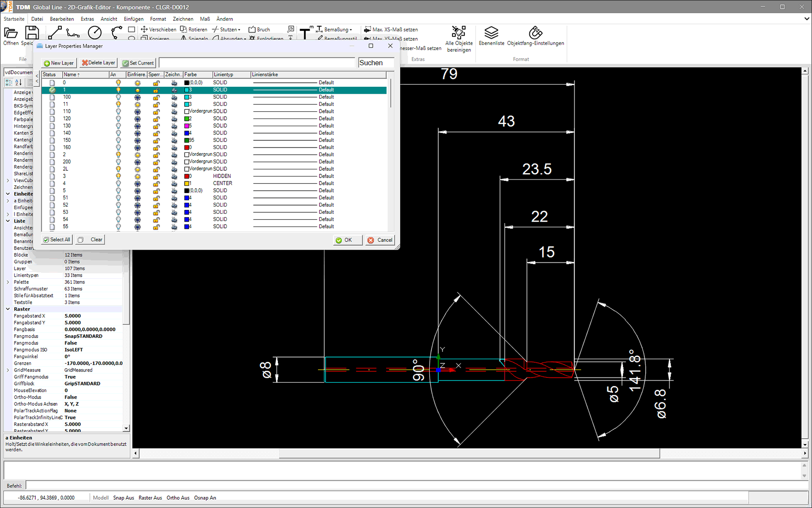812x508 pixels.
Task: Click the zoom magnifier icon in ribbon
Action: click(x=290, y=29)
